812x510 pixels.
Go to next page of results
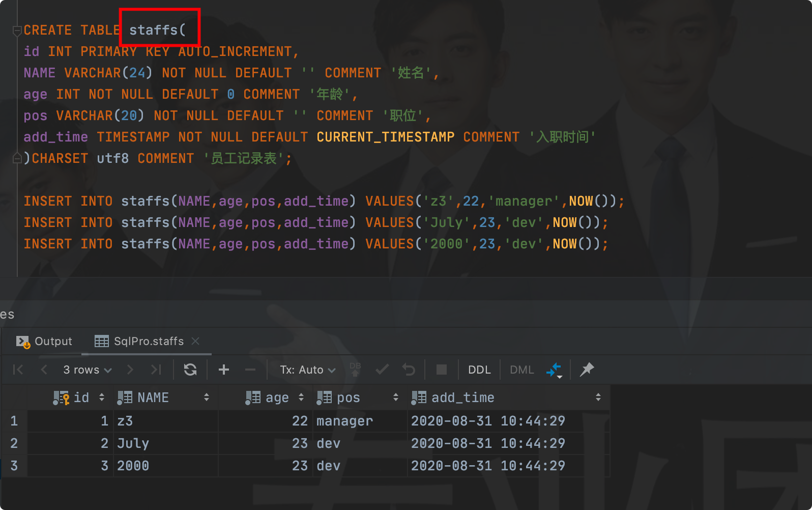point(130,370)
